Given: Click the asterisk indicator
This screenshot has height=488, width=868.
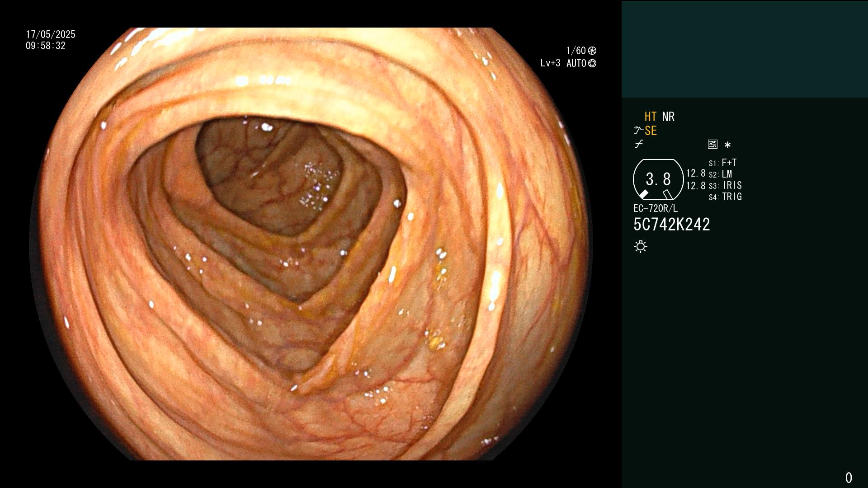Looking at the screenshot, I should point(727,145).
